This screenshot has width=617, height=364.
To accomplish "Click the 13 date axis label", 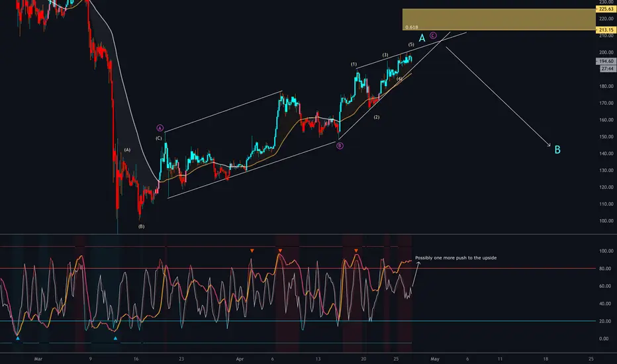I will click(318, 359).
